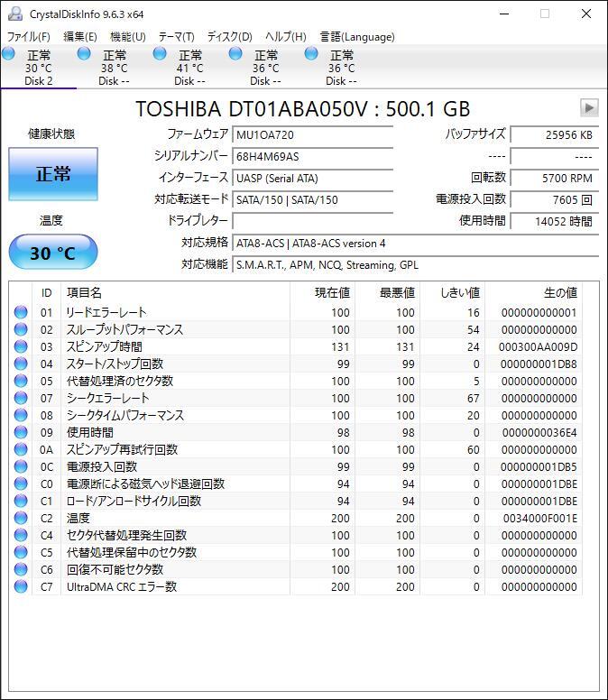
Task: Click raw value 000300AA009D
Action: click(x=538, y=347)
